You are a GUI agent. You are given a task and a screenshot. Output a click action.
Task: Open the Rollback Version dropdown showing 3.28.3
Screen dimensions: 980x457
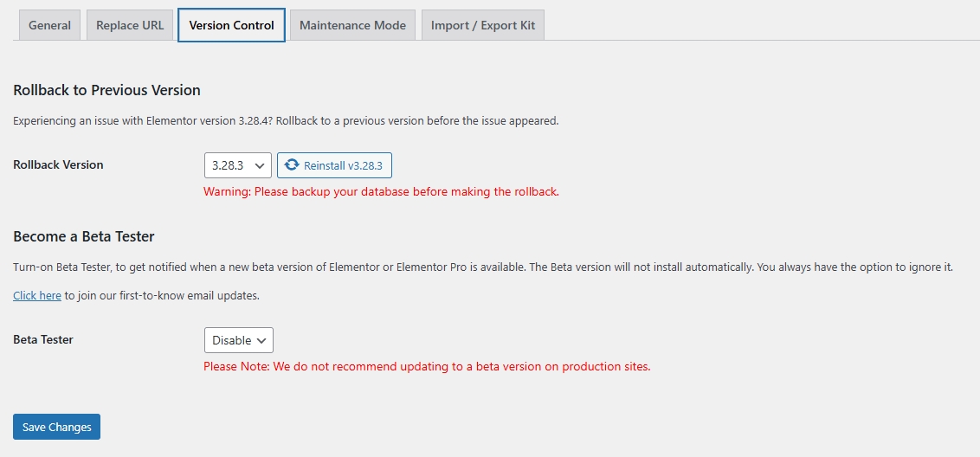238,165
